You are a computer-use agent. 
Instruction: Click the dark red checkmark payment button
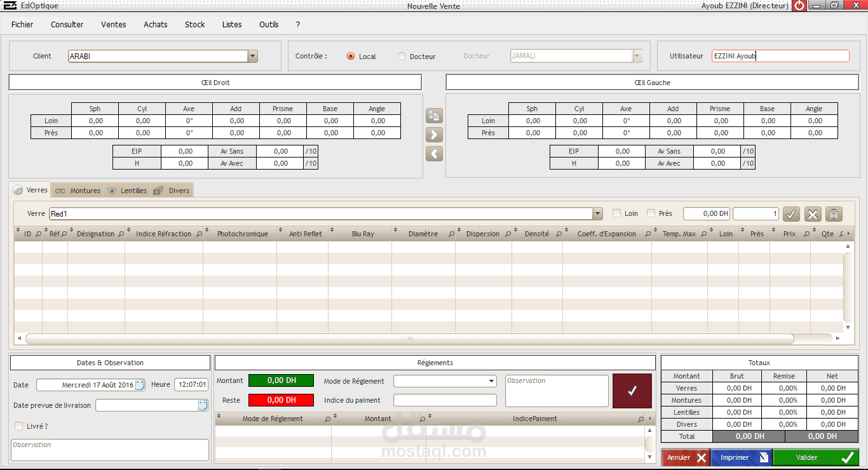[x=632, y=391]
